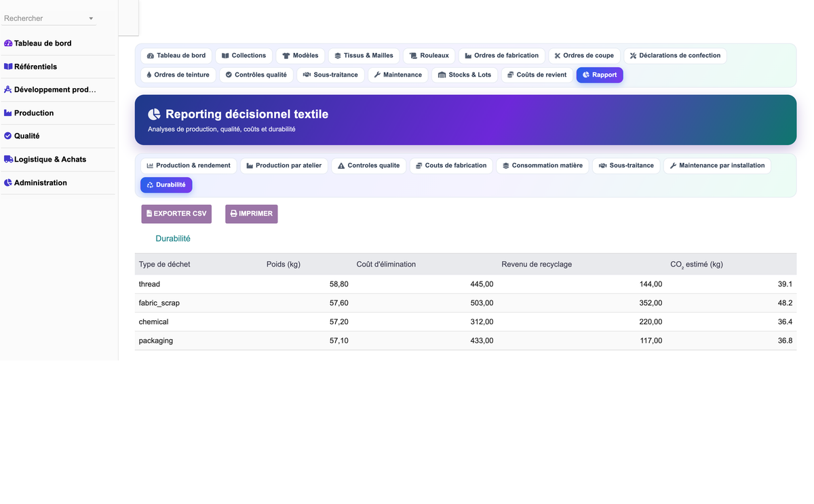Screen dimensions: 814x504
Task: Click the Qualité check icon in sidebar
Action: pos(8,136)
